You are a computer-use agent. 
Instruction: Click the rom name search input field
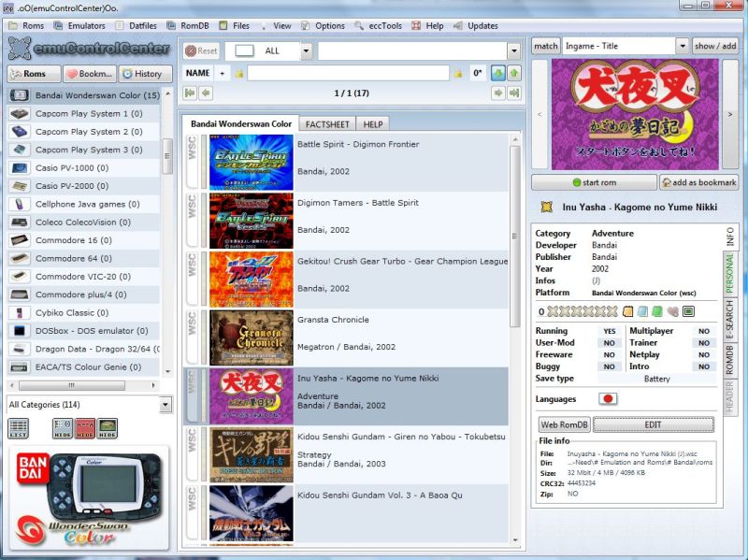[348, 73]
